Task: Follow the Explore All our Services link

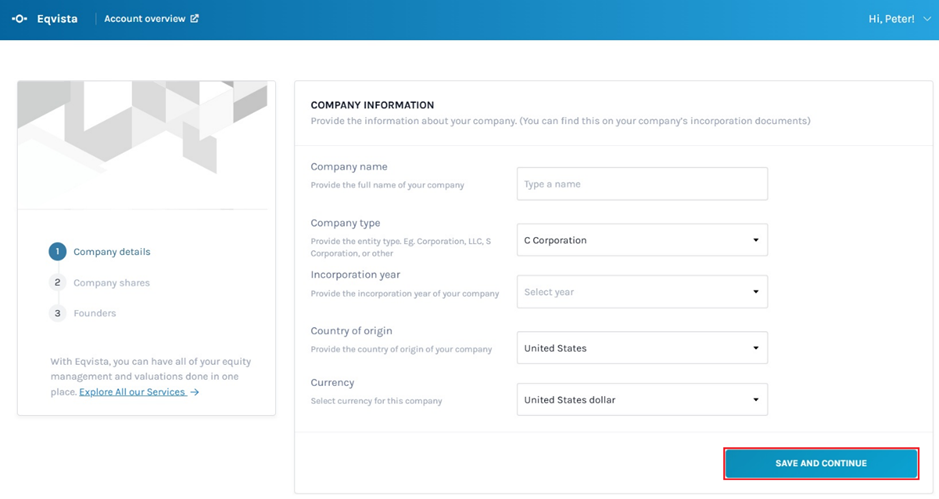Action: click(132, 392)
